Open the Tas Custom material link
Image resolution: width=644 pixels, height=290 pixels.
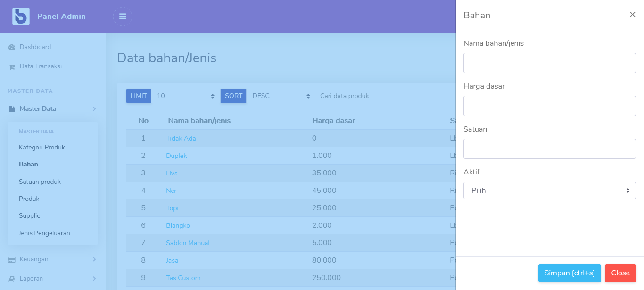point(183,278)
